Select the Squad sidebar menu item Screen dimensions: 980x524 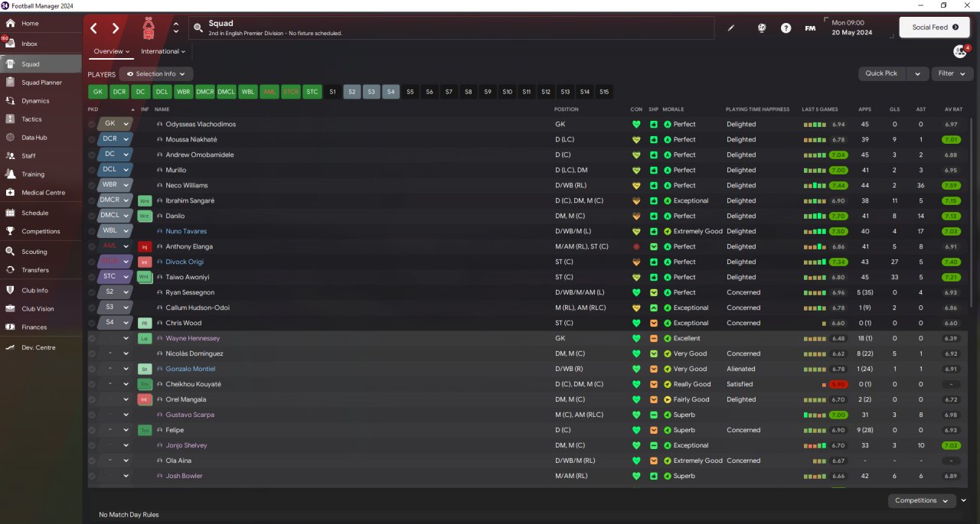pyautogui.click(x=41, y=64)
